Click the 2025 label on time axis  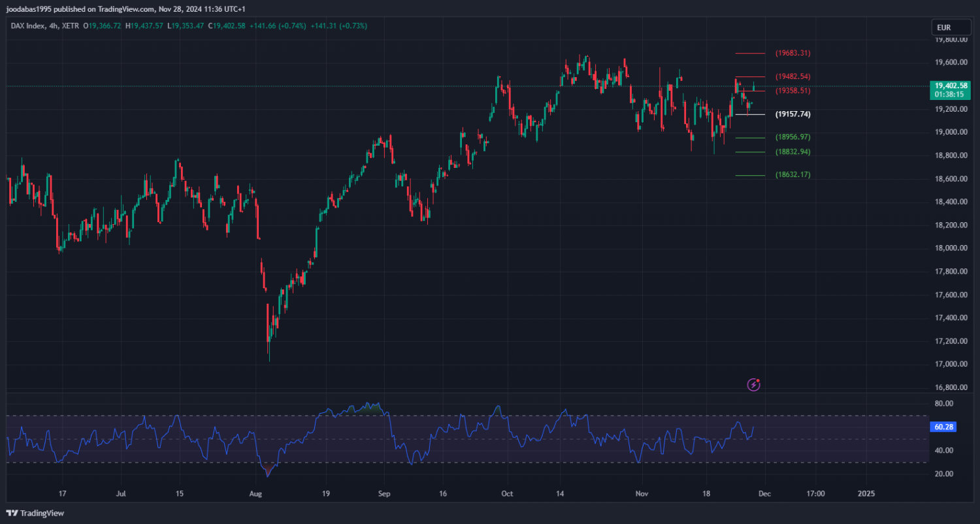[x=866, y=493]
